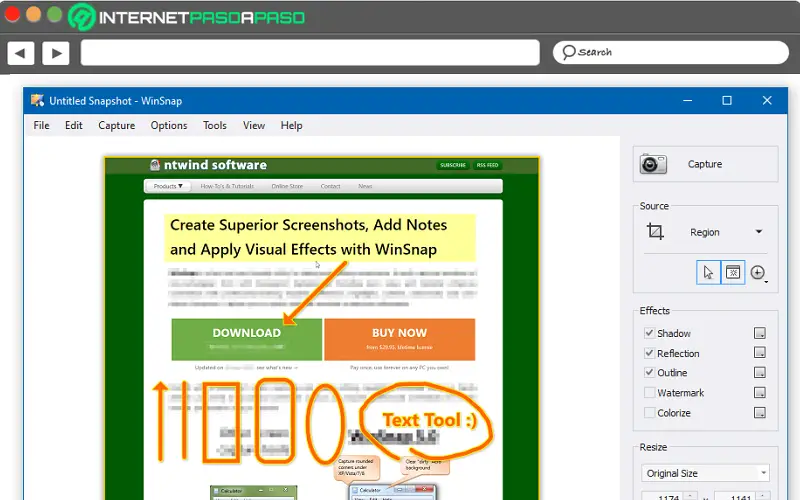This screenshot has width=800, height=500.
Task: Click the Region crop icon
Action: [x=655, y=232]
